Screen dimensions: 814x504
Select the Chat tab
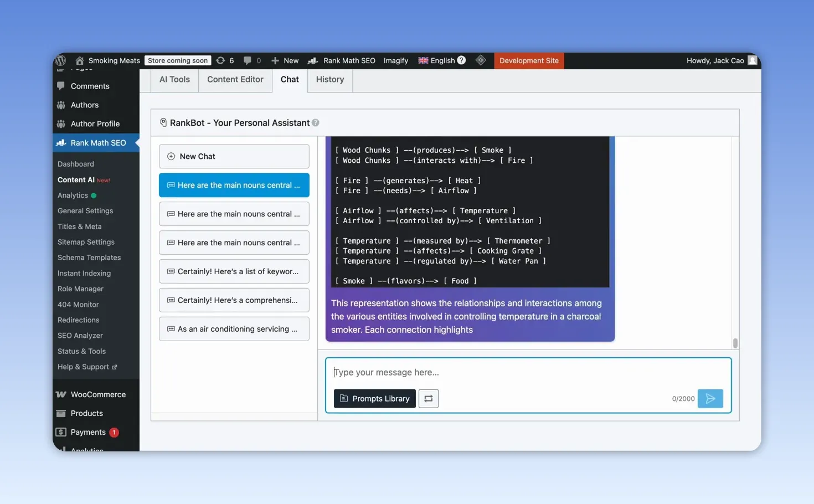click(290, 80)
